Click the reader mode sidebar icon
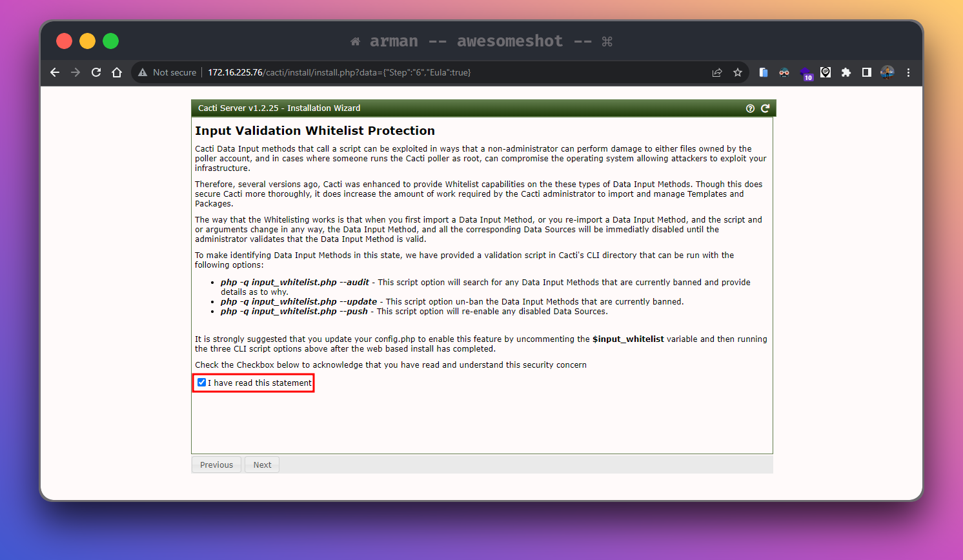Screen dimensions: 963x560 [867, 72]
